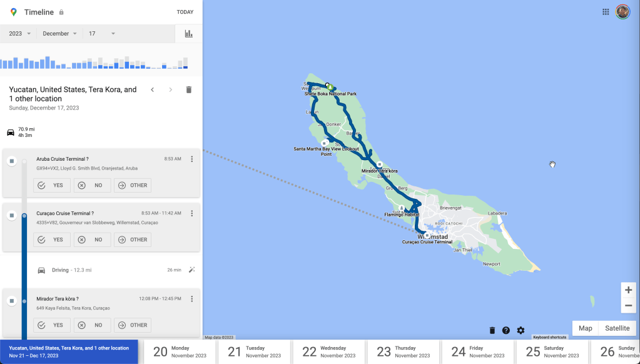Go to previous day with left chevron
The image size is (640, 364).
click(x=152, y=90)
